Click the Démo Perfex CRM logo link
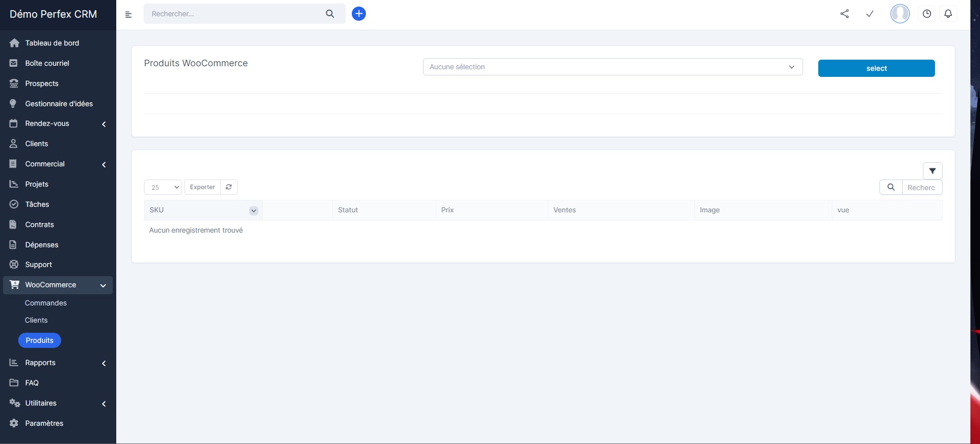Screen dimensions: 980x444 click(x=53, y=14)
